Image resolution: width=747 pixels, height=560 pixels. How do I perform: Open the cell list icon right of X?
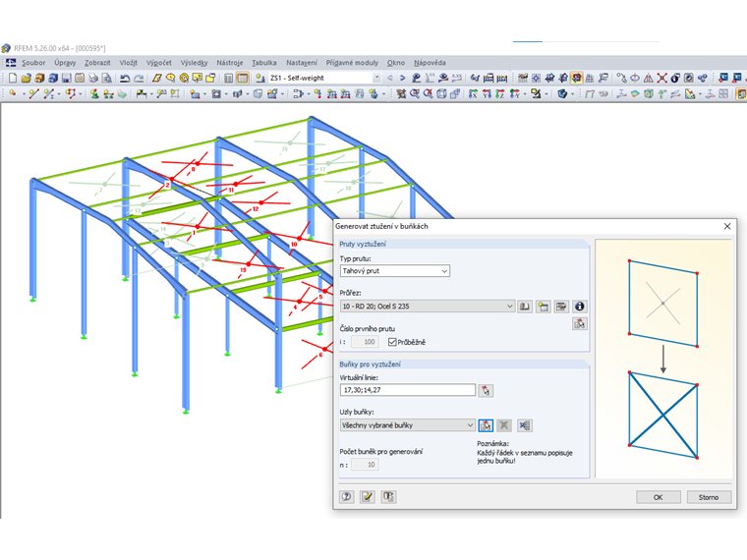pos(525,425)
